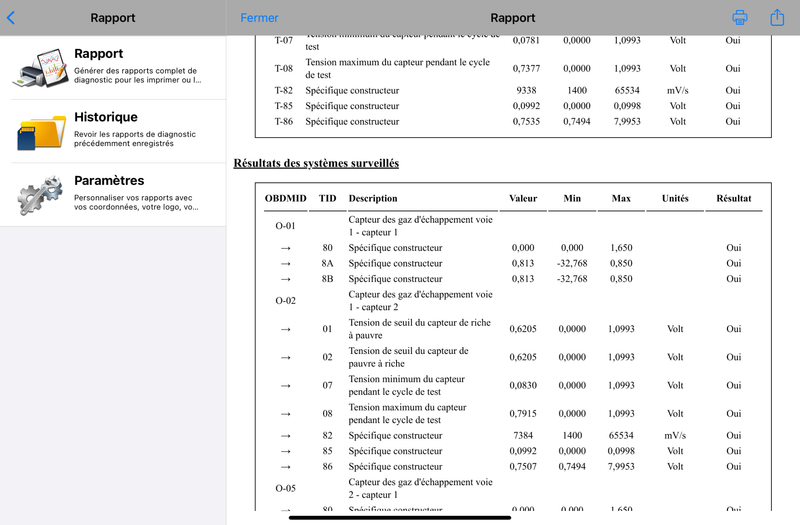The image size is (800, 525).
Task: Open the Historique folder icon
Action: [41, 132]
